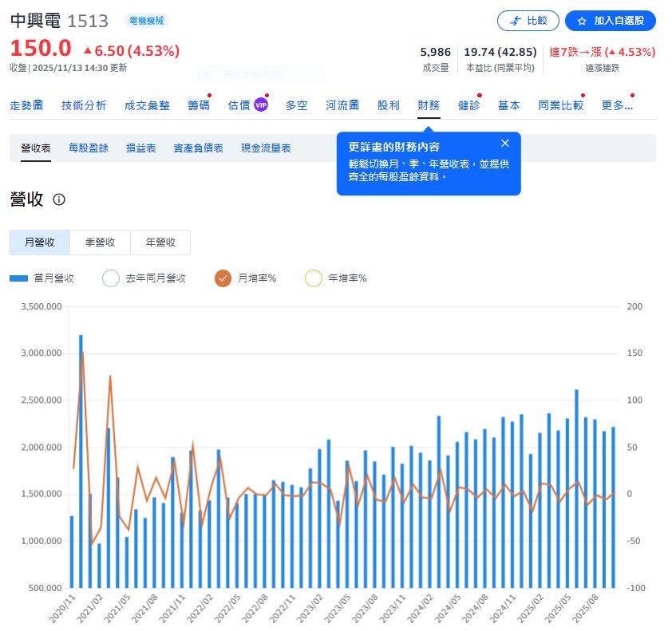Enable the 年增率% line series
672x631 pixels.
[314, 278]
